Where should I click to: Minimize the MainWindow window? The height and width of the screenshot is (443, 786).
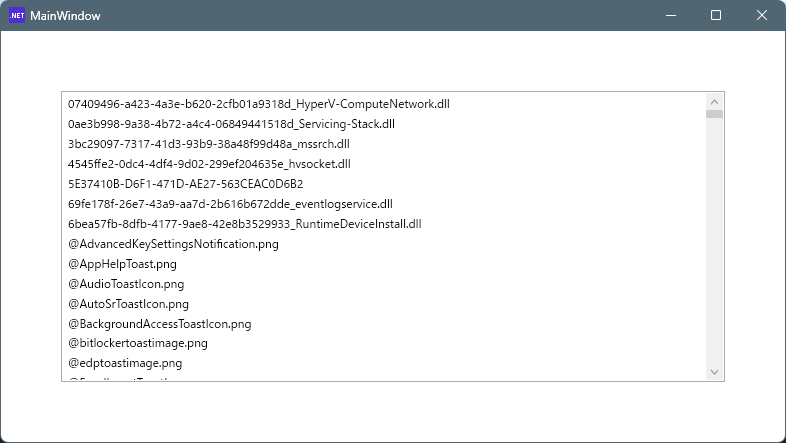pyautogui.click(x=669, y=16)
